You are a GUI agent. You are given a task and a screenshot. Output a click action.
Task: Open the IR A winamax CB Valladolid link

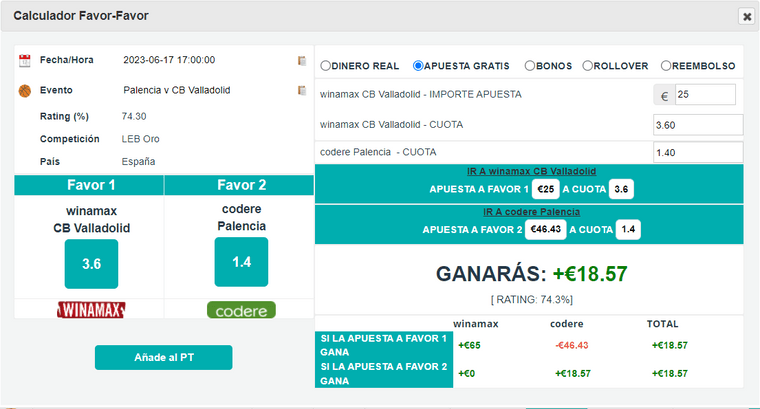pos(531,172)
